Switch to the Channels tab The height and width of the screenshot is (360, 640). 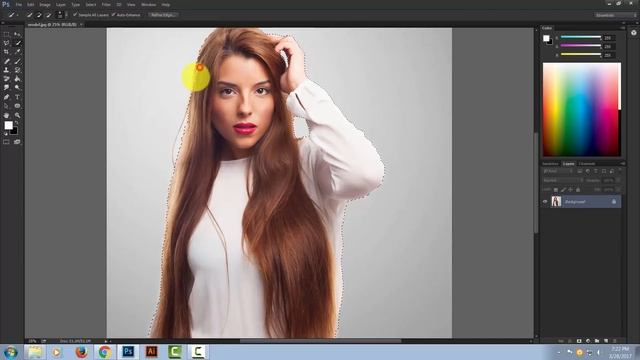click(x=587, y=164)
